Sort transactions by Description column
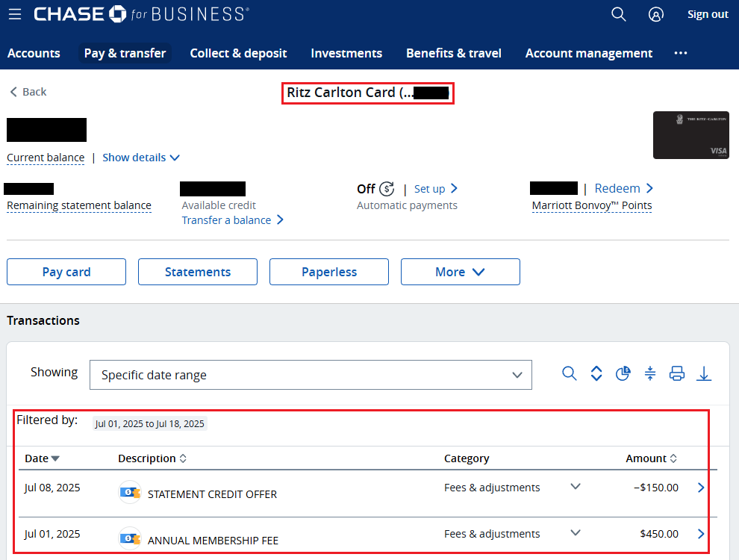The width and height of the screenshot is (739, 560). (152, 458)
